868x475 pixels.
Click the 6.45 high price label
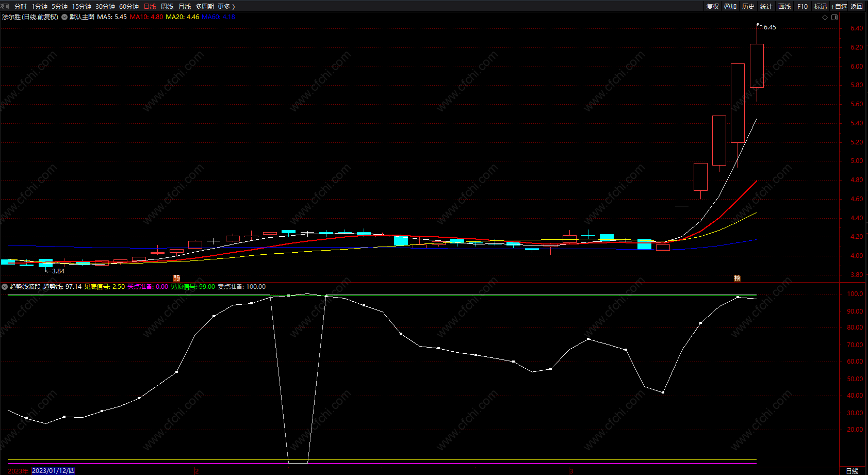click(x=770, y=27)
